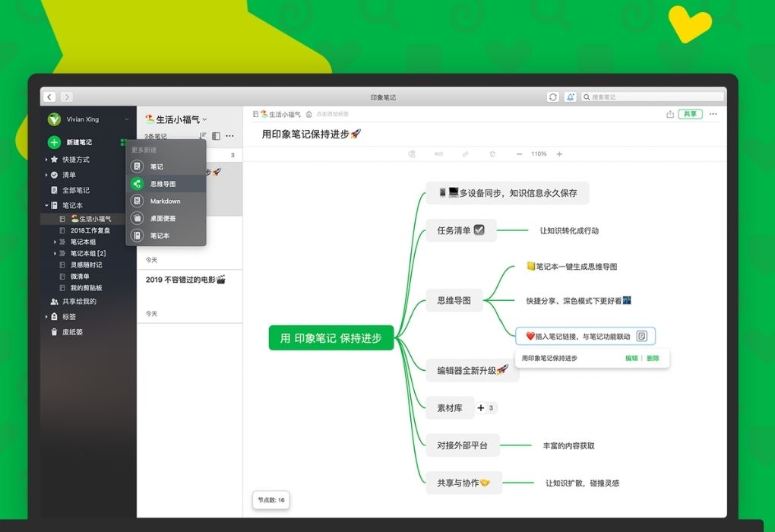Open the 2019 不容错过的电影 note
This screenshot has width=775, height=532.
[x=190, y=296]
